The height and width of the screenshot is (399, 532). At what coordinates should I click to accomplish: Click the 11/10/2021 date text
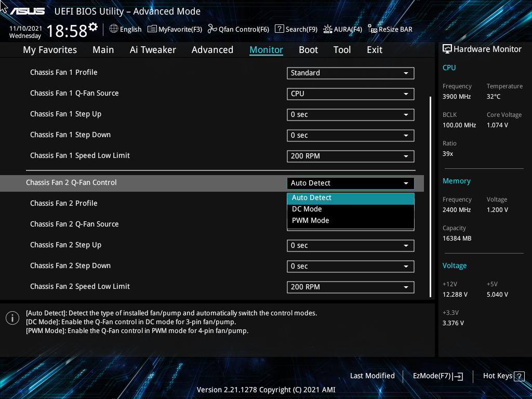pyautogui.click(x=25, y=29)
